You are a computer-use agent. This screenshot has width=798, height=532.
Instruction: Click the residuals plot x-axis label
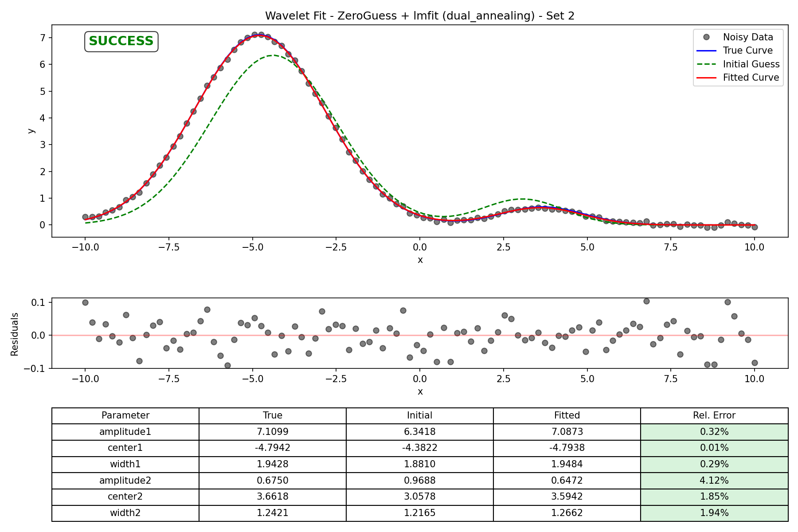pyautogui.click(x=420, y=392)
